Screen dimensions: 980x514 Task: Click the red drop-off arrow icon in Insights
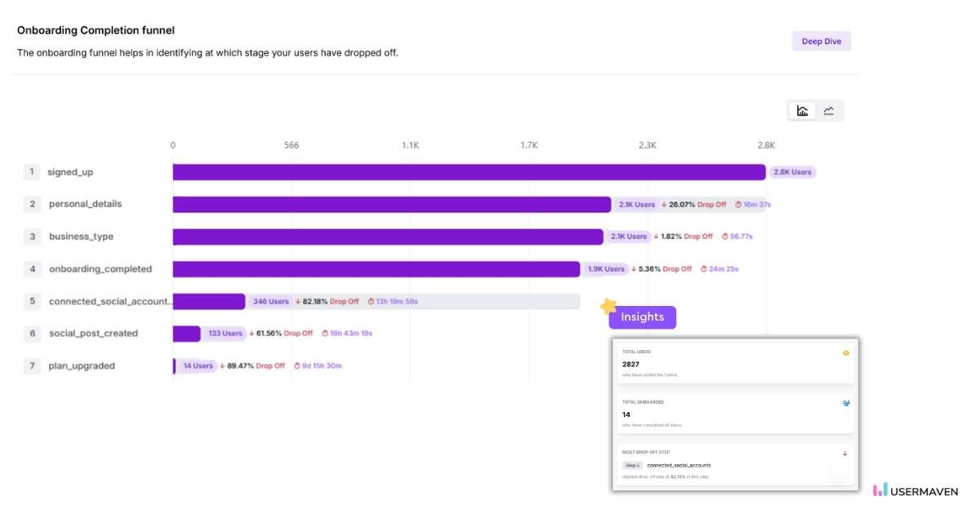point(845,454)
